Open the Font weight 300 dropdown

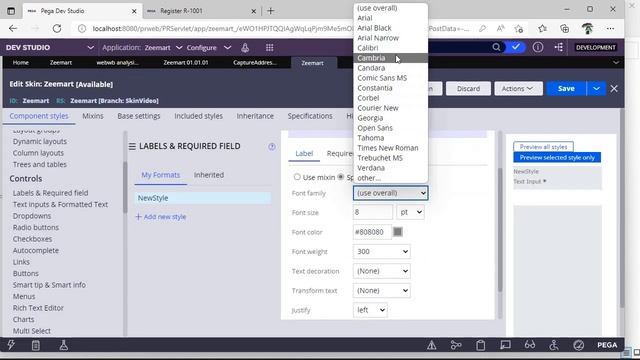[x=381, y=251]
